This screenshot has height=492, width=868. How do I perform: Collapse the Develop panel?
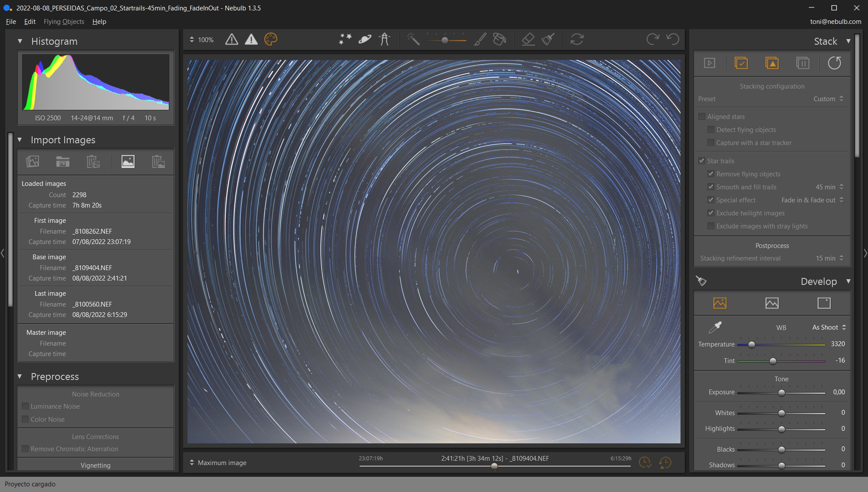point(848,281)
